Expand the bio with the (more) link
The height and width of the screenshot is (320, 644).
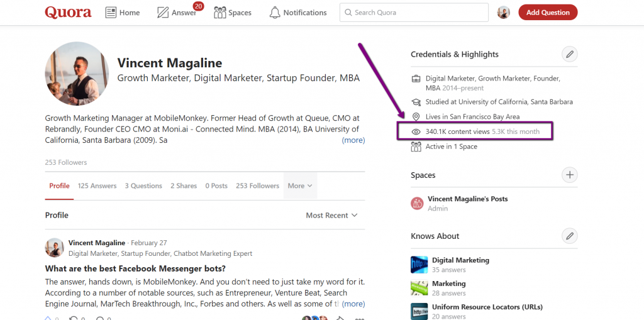tap(353, 140)
